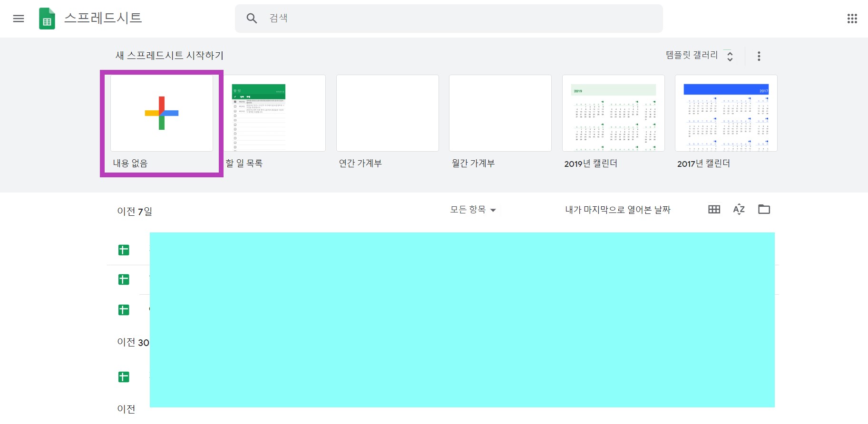Click the search magnifier icon
The image size is (868, 424).
(252, 19)
